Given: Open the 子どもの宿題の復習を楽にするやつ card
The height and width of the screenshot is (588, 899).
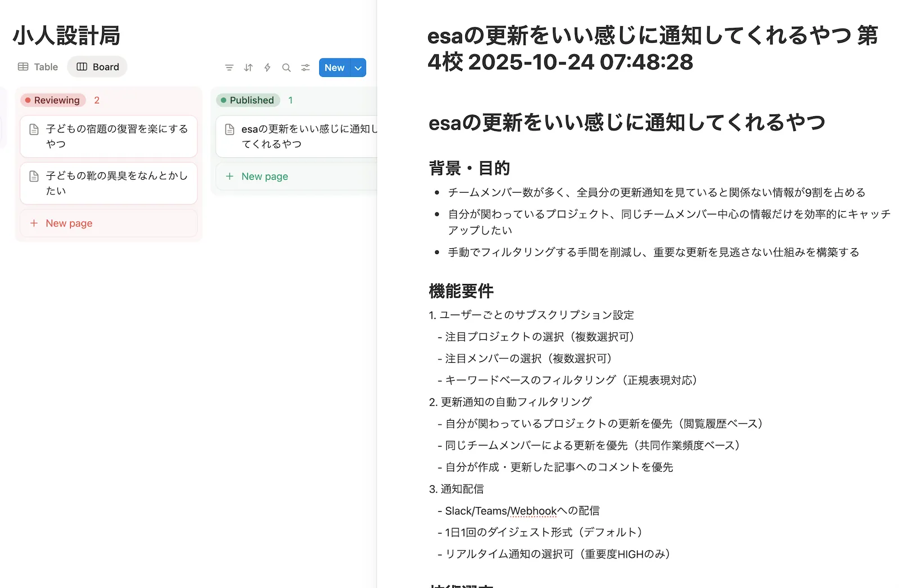Looking at the screenshot, I should coord(117,136).
